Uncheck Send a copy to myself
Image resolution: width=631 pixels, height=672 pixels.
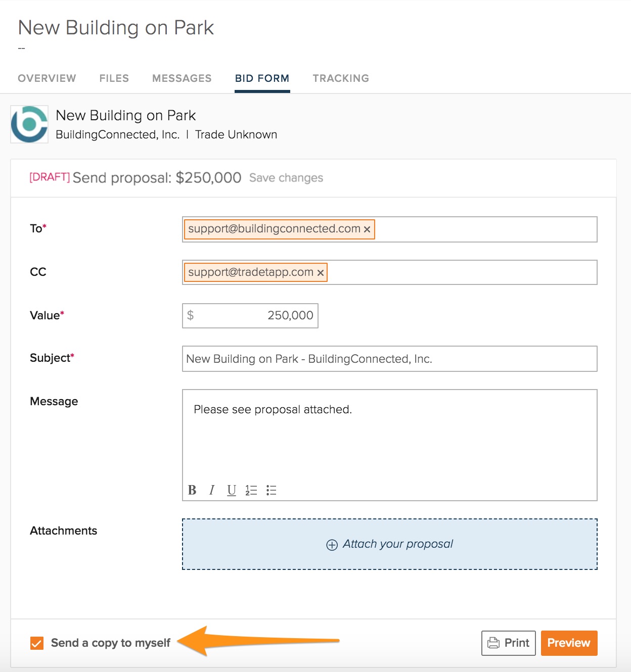click(x=37, y=643)
